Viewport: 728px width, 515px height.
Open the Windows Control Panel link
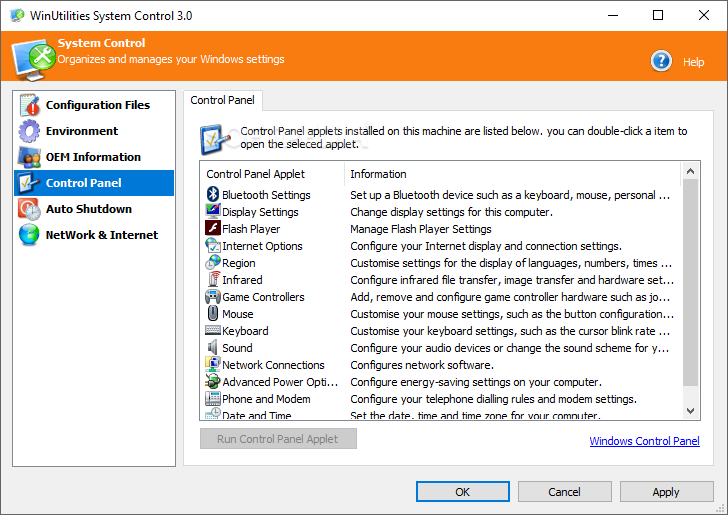[x=644, y=441]
